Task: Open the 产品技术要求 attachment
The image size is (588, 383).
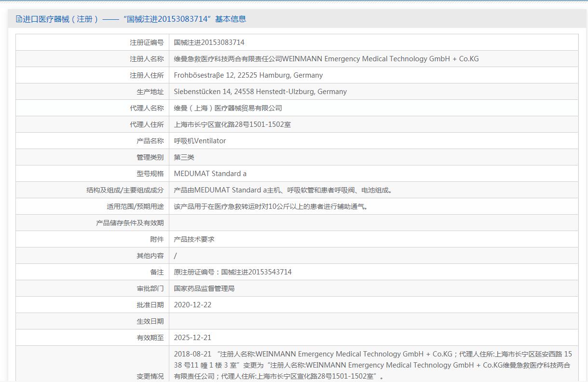Action: click(x=194, y=239)
